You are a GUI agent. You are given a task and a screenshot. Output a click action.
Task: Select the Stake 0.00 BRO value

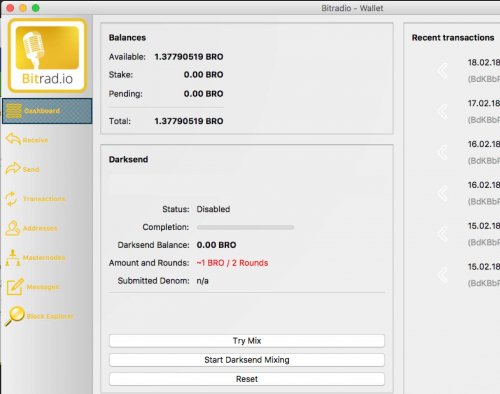click(203, 75)
